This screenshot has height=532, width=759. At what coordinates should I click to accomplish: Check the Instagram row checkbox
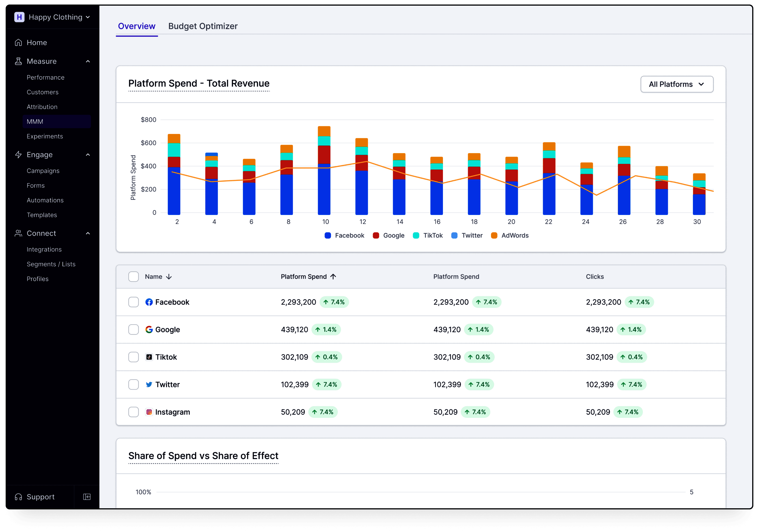coord(133,412)
